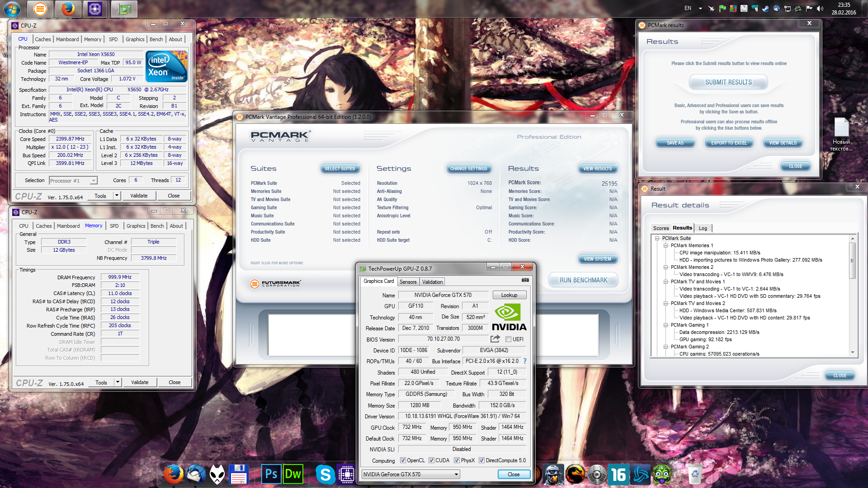The width and height of the screenshot is (868, 488).
Task: Click the Bus Interface question mark icon
Action: click(x=525, y=361)
